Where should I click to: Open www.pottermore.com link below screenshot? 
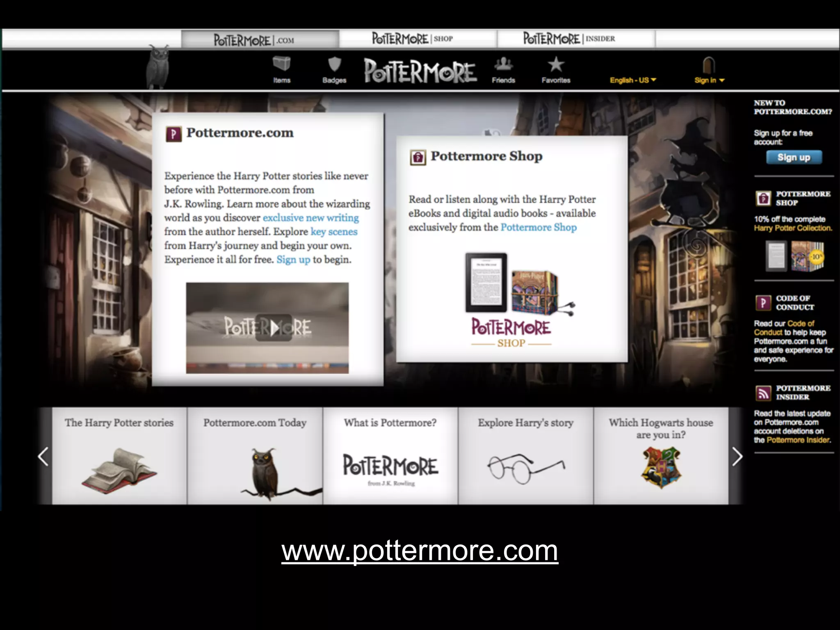click(x=420, y=550)
